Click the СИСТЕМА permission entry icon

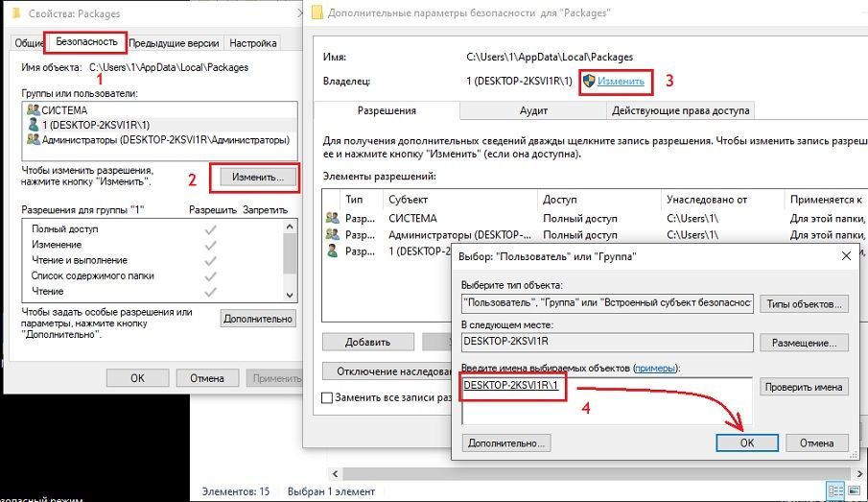click(x=333, y=218)
